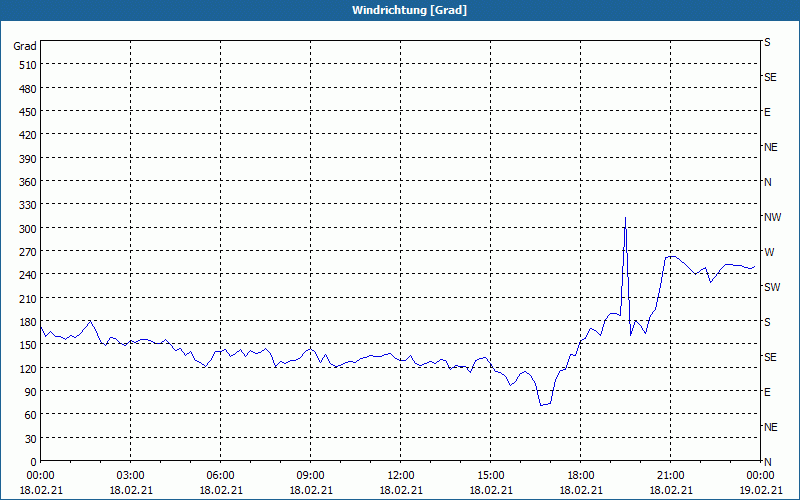
Task: Click the 12:00 time label
Action: [x=401, y=476]
